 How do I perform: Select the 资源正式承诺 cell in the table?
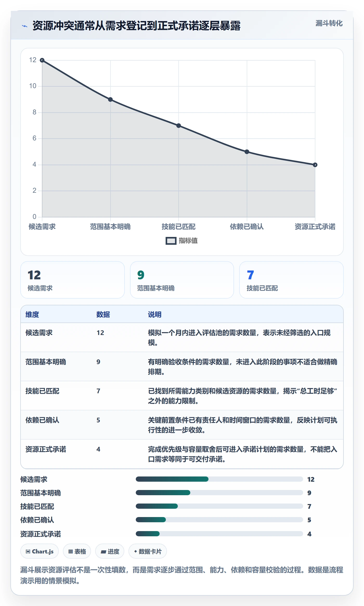click(46, 449)
